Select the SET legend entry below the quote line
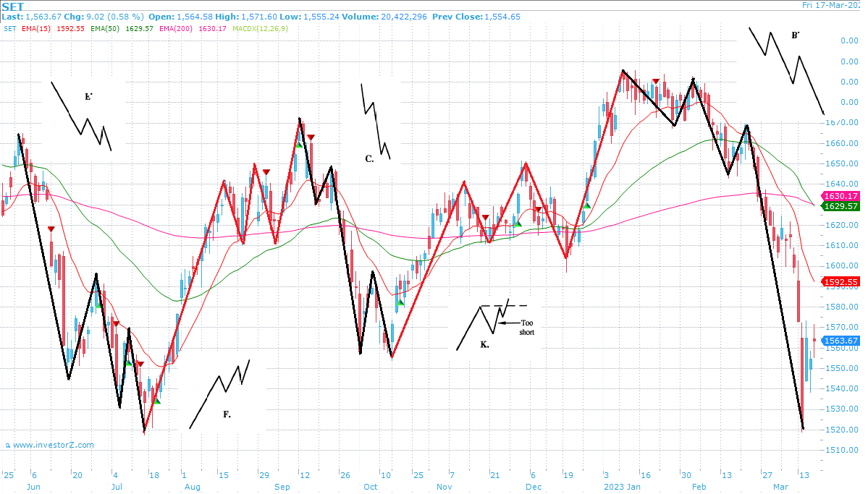This screenshot has height=494, width=868. [x=10, y=29]
